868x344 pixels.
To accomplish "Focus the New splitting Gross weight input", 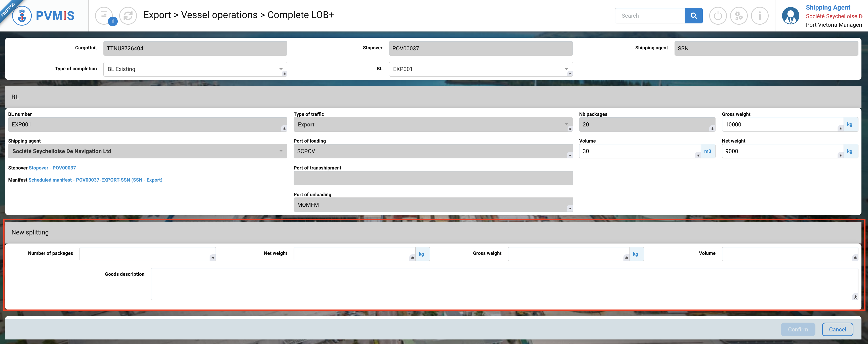I will [x=569, y=254].
